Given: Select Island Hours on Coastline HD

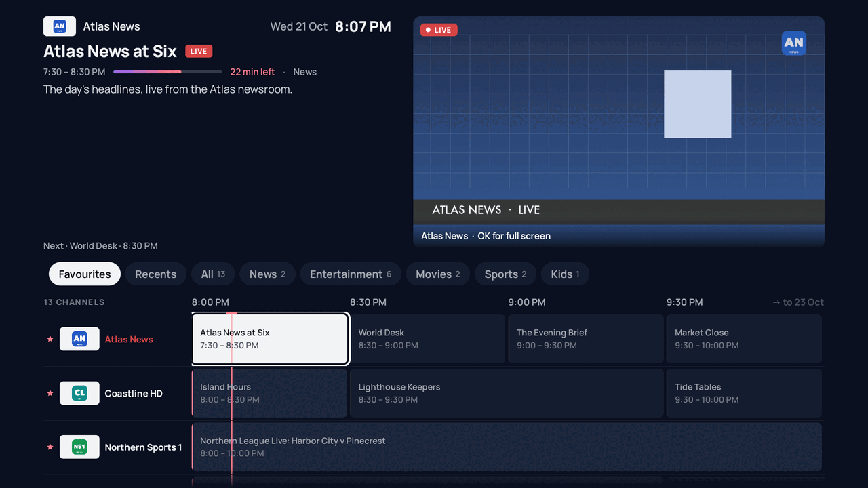Looking at the screenshot, I should [270, 393].
